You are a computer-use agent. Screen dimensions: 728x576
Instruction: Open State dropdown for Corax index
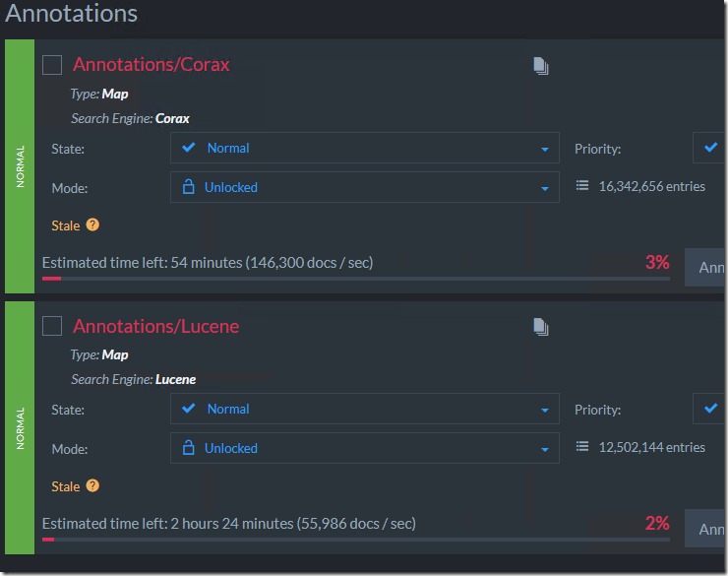click(x=364, y=148)
